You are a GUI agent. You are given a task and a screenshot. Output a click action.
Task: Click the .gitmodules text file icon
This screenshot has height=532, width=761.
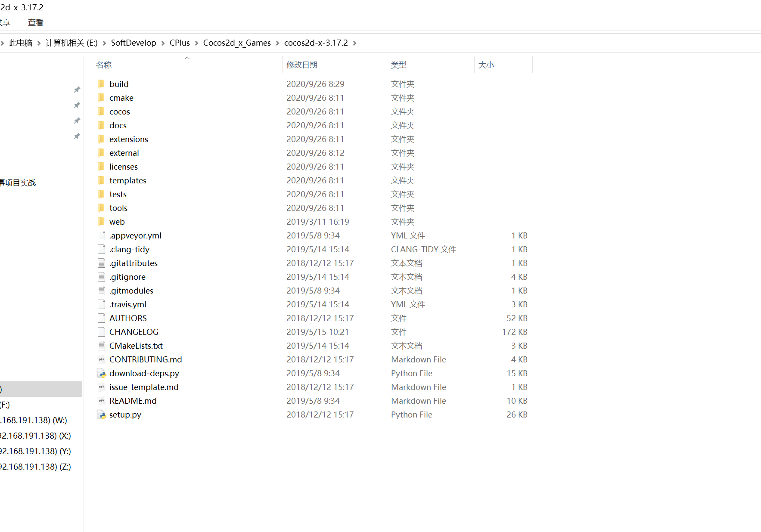click(x=101, y=290)
